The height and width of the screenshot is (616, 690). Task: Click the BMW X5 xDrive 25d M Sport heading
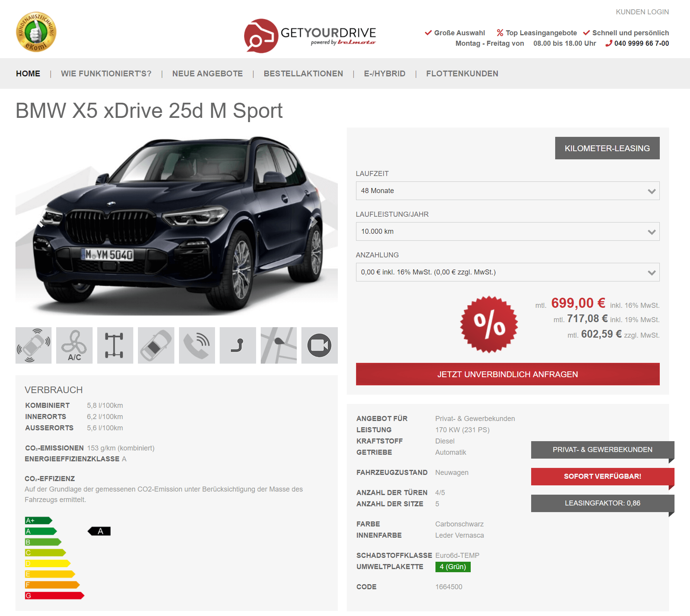pyautogui.click(x=149, y=111)
